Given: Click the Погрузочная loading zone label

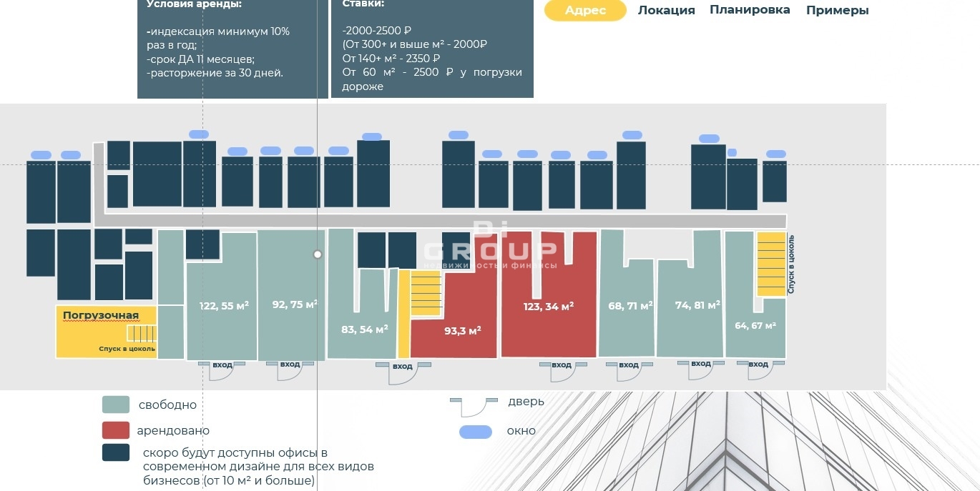Looking at the screenshot, I should 100,315.
